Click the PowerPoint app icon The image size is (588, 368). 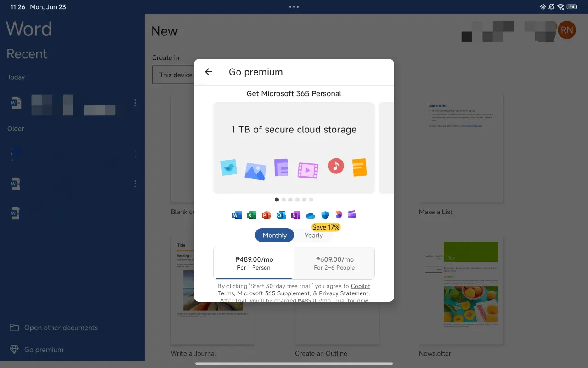click(266, 215)
